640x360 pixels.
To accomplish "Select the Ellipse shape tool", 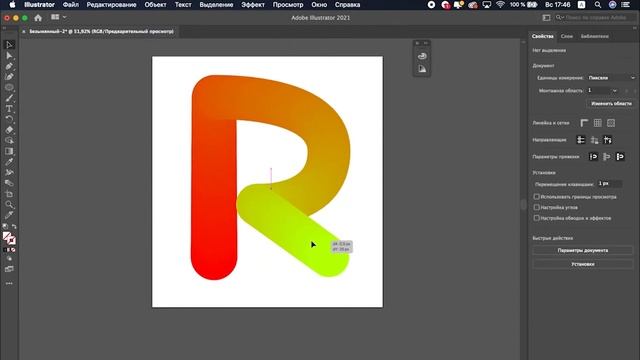I will (x=9, y=87).
